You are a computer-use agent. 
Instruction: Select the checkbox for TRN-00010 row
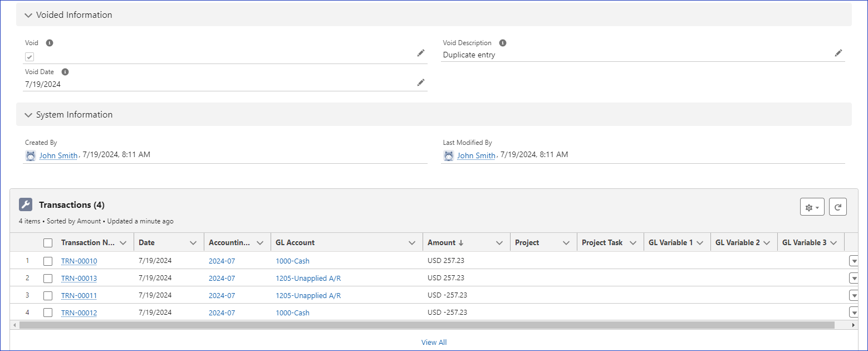(x=48, y=261)
